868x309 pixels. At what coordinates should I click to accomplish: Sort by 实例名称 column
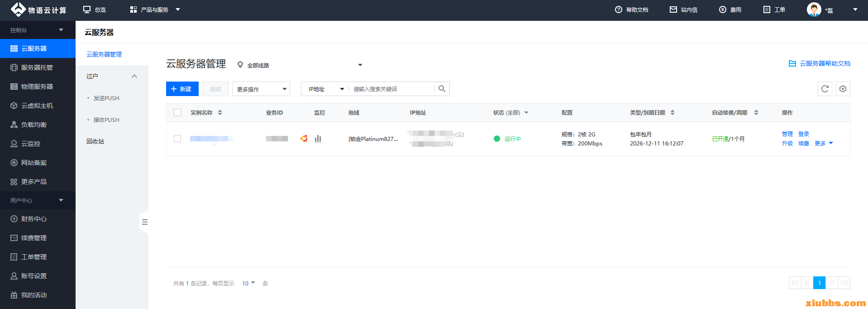coord(220,112)
